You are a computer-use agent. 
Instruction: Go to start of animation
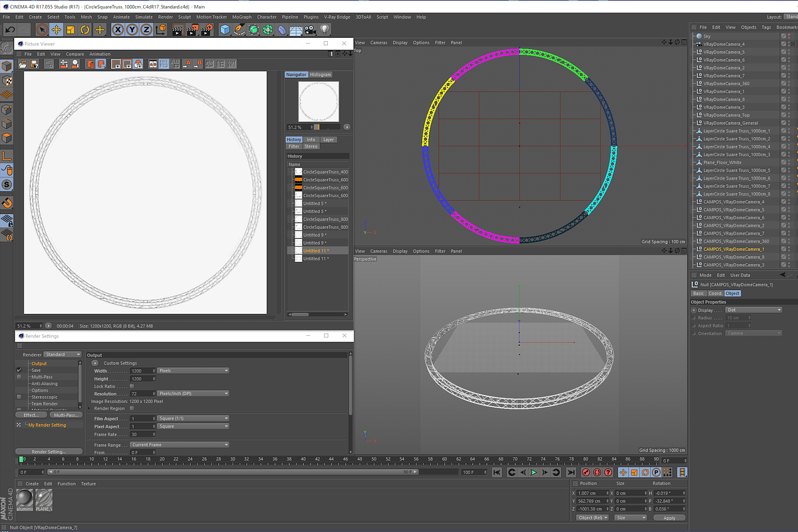496,472
